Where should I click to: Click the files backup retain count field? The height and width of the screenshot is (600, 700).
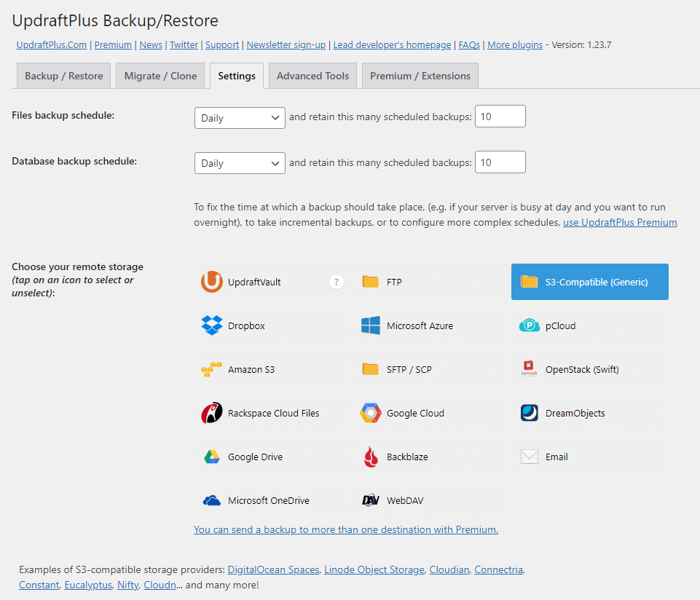pyautogui.click(x=500, y=116)
